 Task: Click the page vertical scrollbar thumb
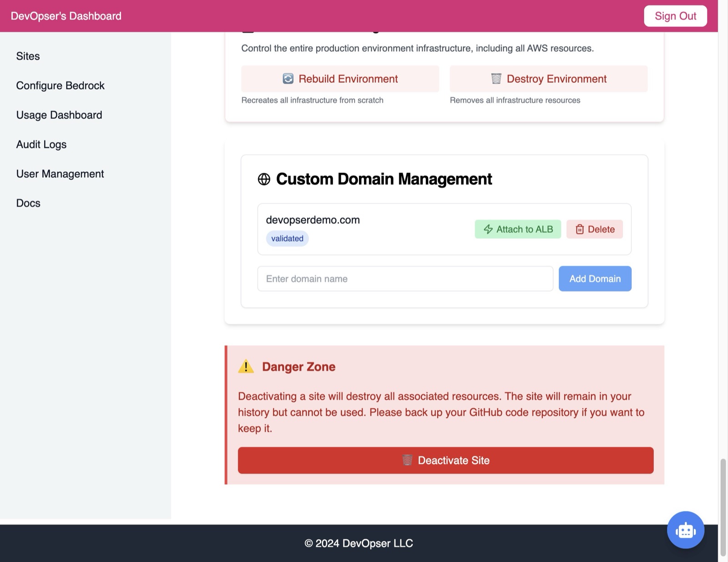tap(723, 507)
